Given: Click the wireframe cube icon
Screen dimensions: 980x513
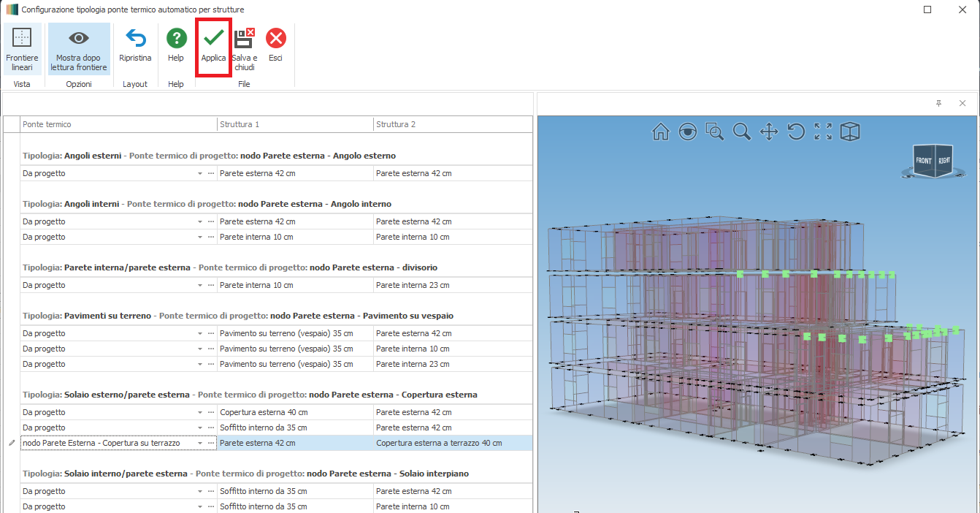Looking at the screenshot, I should coord(850,132).
